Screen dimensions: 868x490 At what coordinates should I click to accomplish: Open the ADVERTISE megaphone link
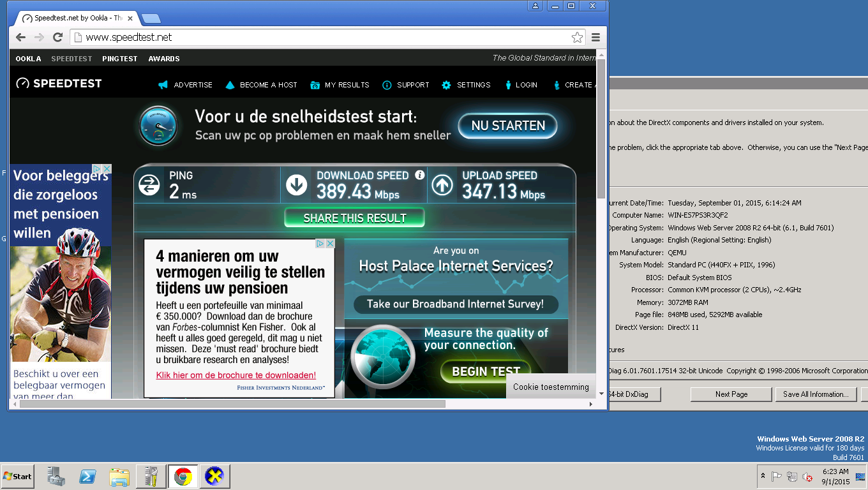[185, 85]
